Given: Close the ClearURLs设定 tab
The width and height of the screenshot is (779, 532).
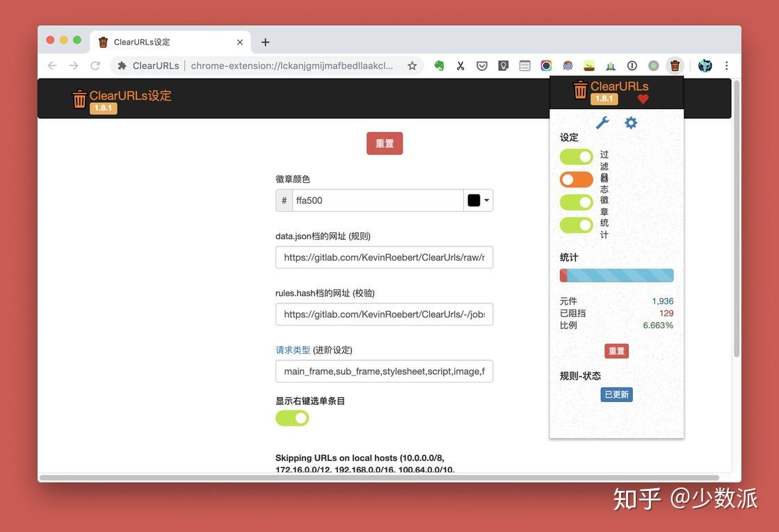Looking at the screenshot, I should [x=240, y=42].
